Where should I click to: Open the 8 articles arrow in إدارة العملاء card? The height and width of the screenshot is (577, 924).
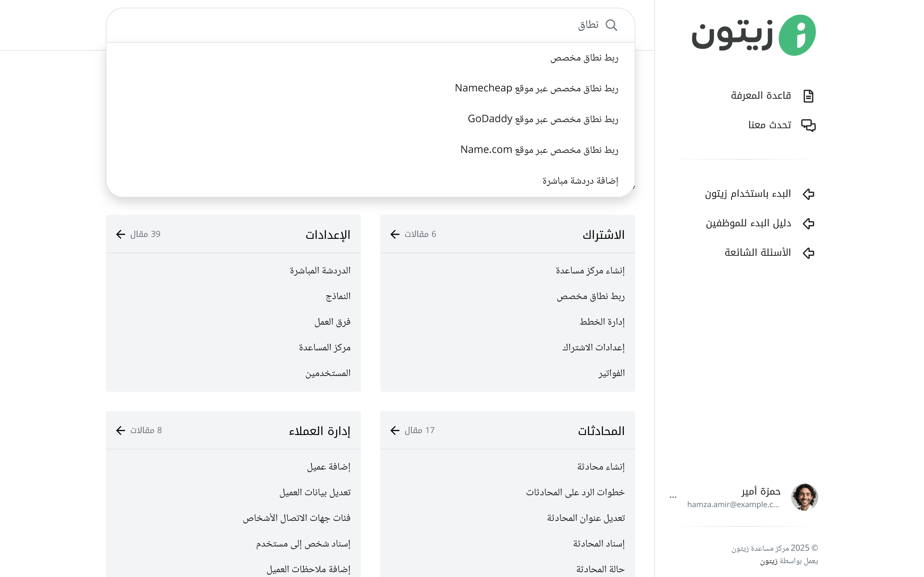[121, 431]
